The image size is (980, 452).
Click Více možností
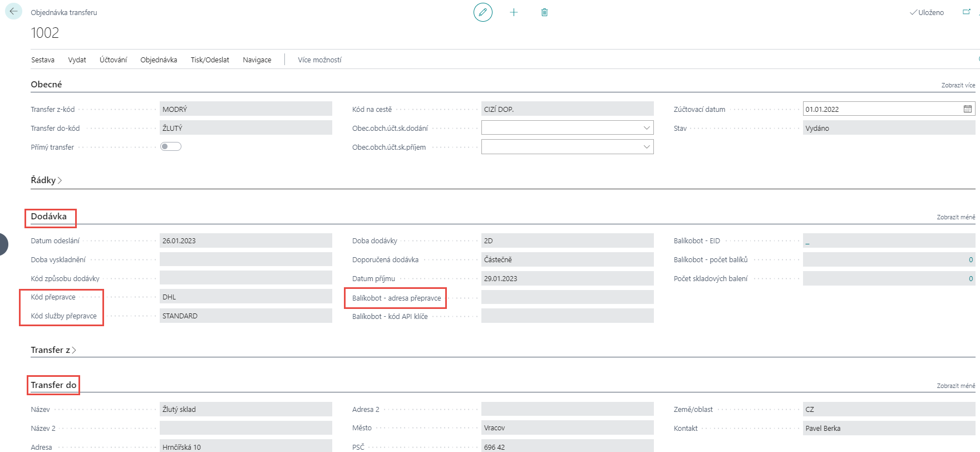click(319, 60)
